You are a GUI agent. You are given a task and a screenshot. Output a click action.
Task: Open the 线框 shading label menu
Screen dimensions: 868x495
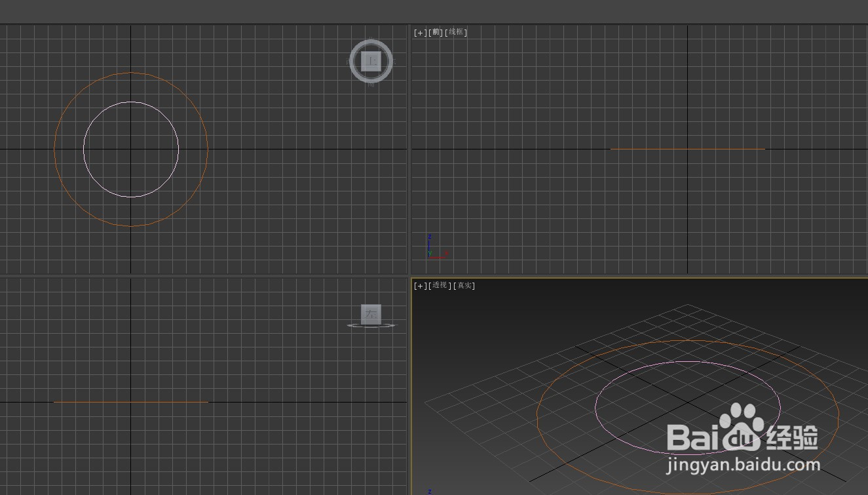[456, 32]
